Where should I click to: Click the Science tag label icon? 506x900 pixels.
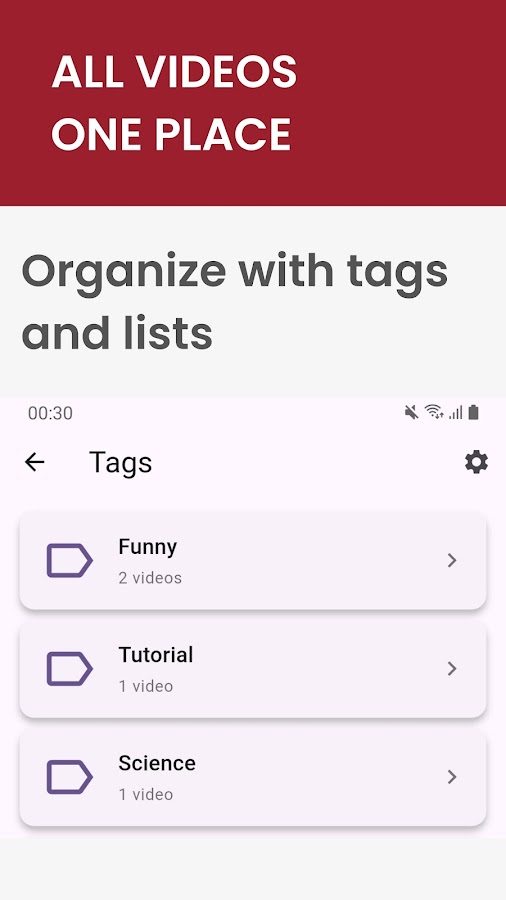coord(69,777)
